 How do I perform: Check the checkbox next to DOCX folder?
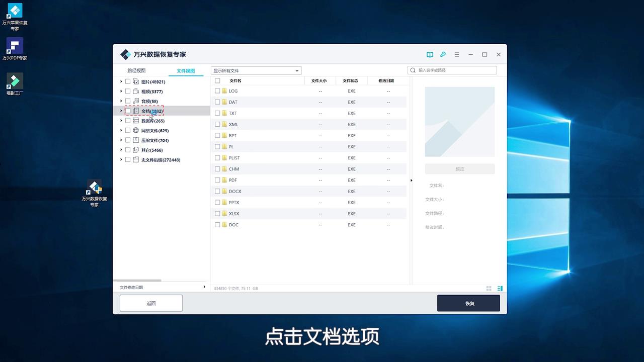pyautogui.click(x=217, y=191)
